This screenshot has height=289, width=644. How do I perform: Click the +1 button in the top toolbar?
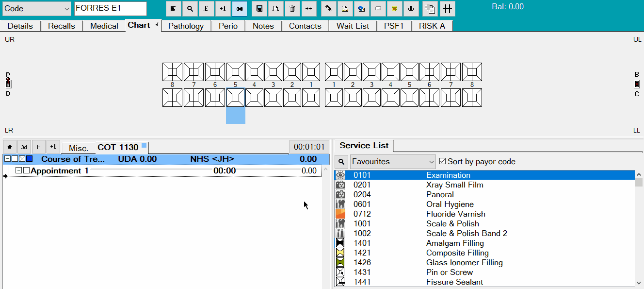pyautogui.click(x=223, y=9)
